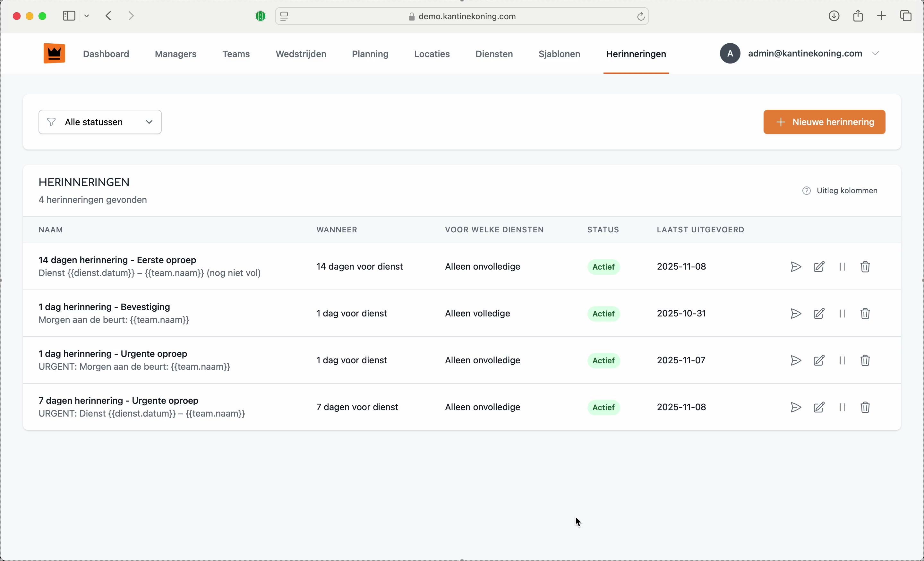Screen dimensions: 924x561
Task: Go to the Planning tab
Action: pyautogui.click(x=370, y=54)
